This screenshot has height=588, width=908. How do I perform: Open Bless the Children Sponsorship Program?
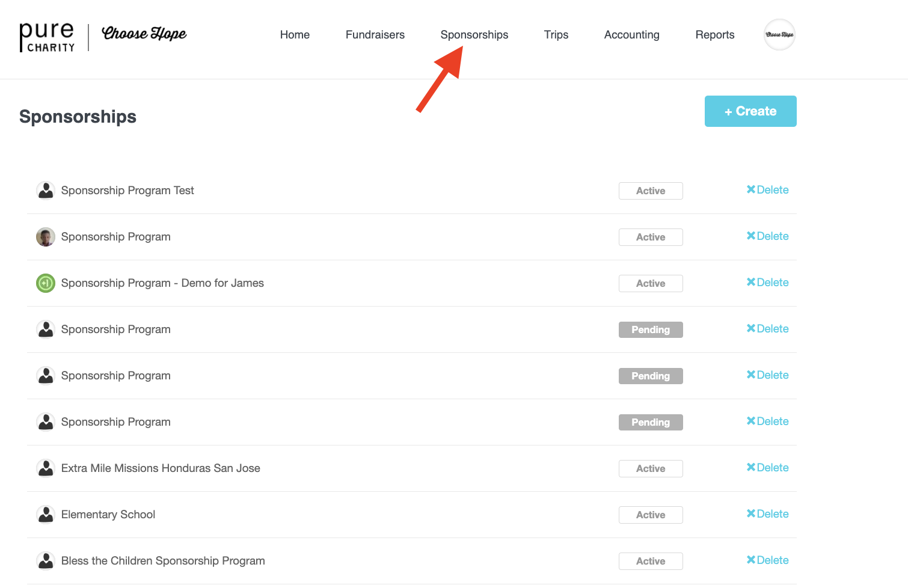point(163,561)
